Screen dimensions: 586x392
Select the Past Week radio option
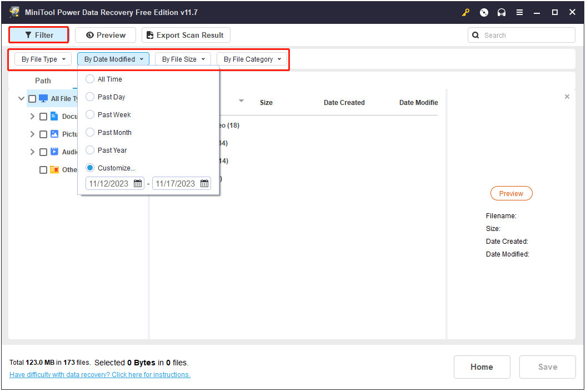[89, 115]
